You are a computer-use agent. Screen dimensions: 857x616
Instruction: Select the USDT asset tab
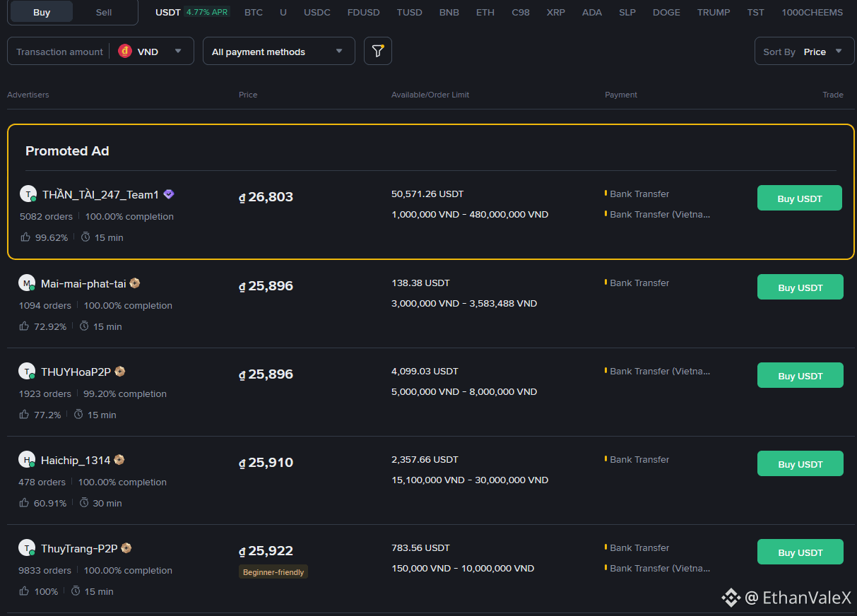tap(168, 12)
